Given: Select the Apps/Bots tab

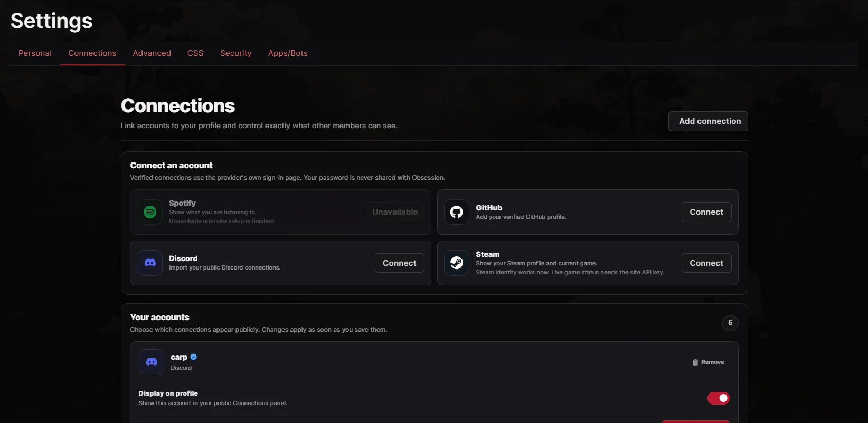Looking at the screenshot, I should [x=288, y=53].
